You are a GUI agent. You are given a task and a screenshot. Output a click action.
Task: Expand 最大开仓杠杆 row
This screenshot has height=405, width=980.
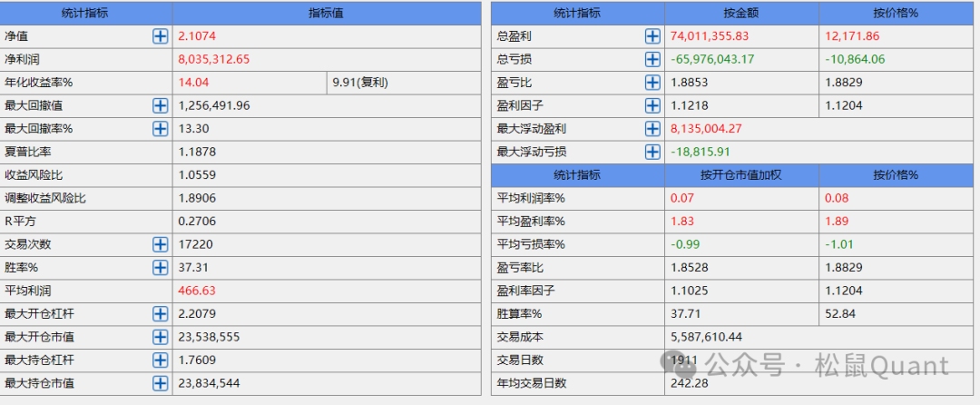click(x=160, y=313)
